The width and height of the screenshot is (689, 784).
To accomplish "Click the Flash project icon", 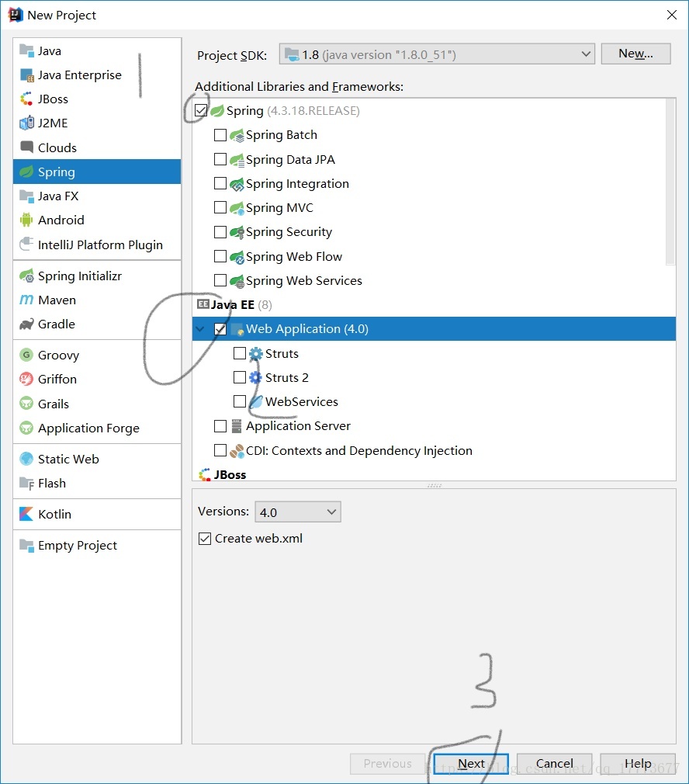I will 26,483.
